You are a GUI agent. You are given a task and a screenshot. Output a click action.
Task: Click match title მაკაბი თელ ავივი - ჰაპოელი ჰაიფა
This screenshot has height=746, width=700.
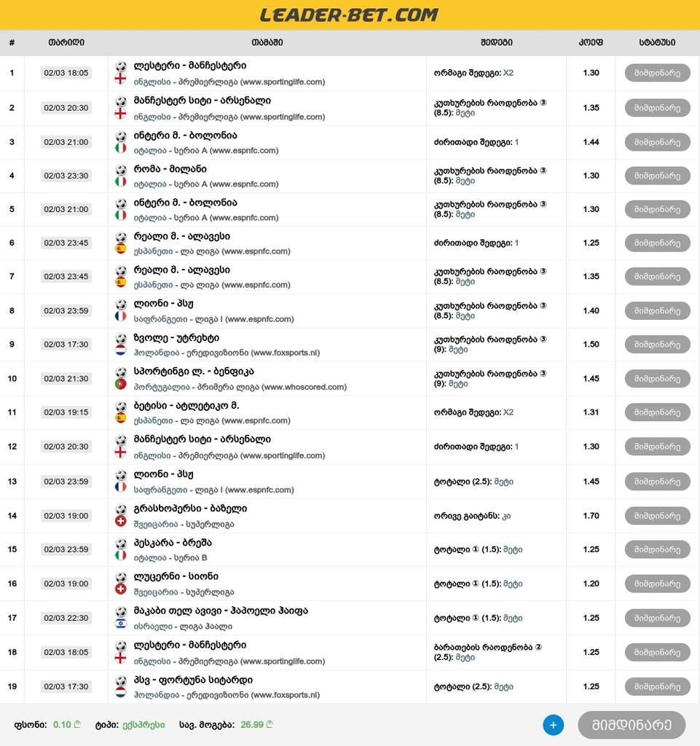[x=221, y=610]
